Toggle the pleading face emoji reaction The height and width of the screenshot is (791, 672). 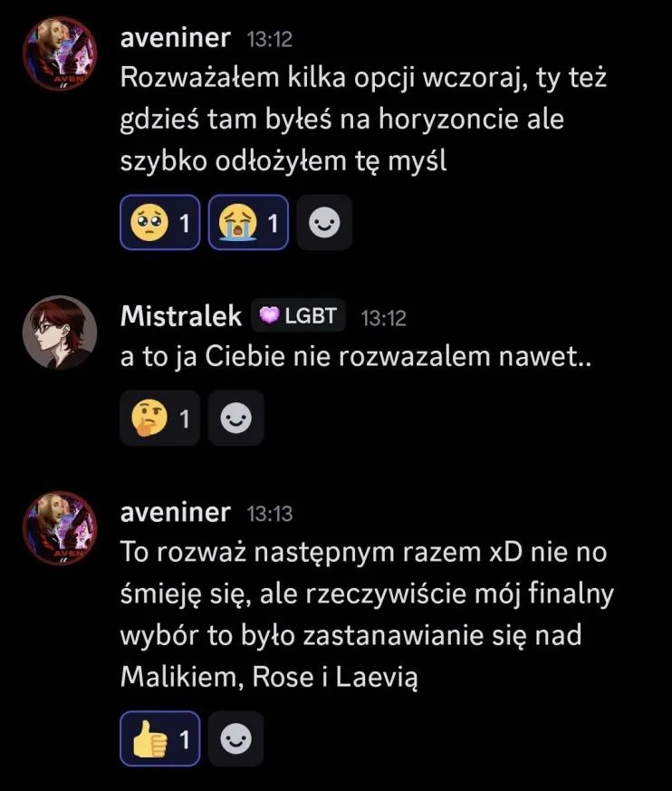(158, 222)
